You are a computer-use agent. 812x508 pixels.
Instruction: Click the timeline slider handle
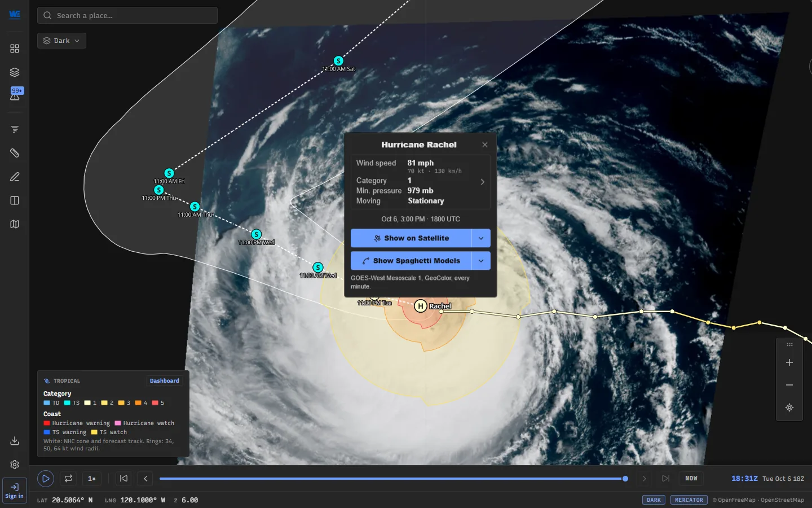tap(625, 479)
